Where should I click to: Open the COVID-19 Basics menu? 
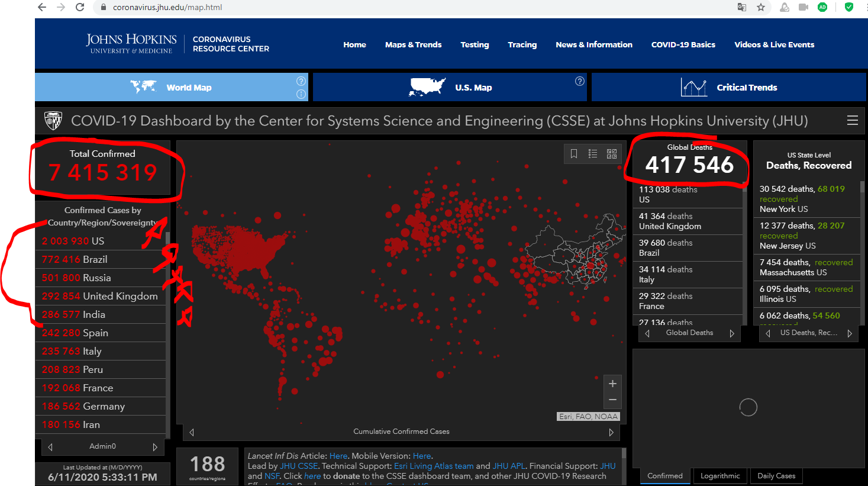683,44
